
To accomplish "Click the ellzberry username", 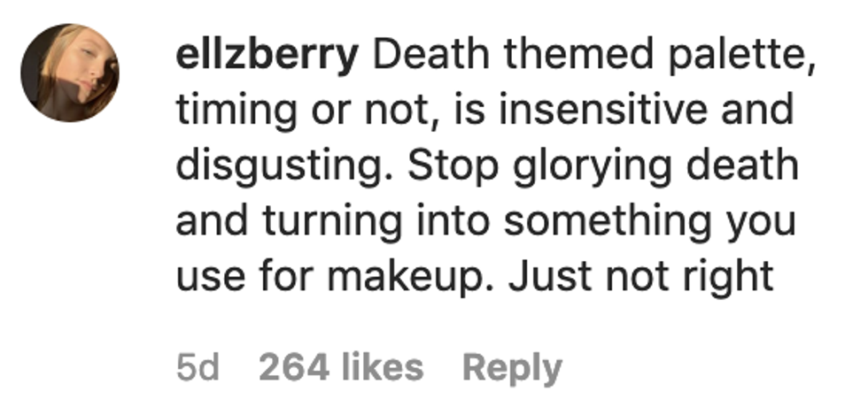I will (267, 57).
